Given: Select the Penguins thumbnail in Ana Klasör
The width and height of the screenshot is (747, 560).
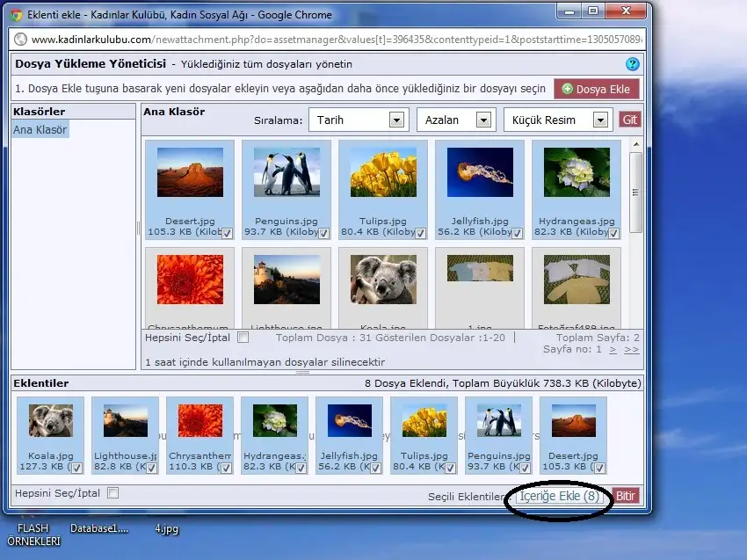Looking at the screenshot, I should tap(286, 172).
